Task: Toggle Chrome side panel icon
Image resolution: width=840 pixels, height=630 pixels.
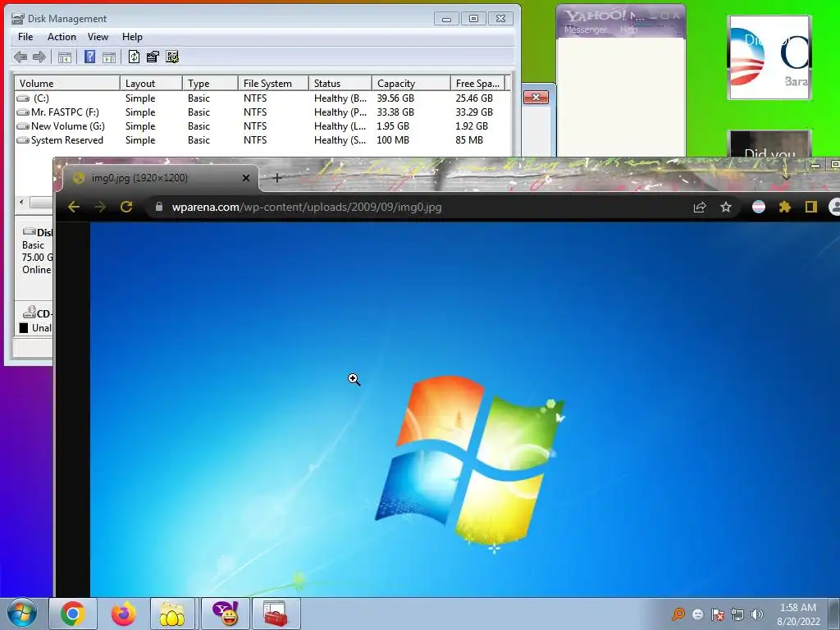Action: (811, 207)
